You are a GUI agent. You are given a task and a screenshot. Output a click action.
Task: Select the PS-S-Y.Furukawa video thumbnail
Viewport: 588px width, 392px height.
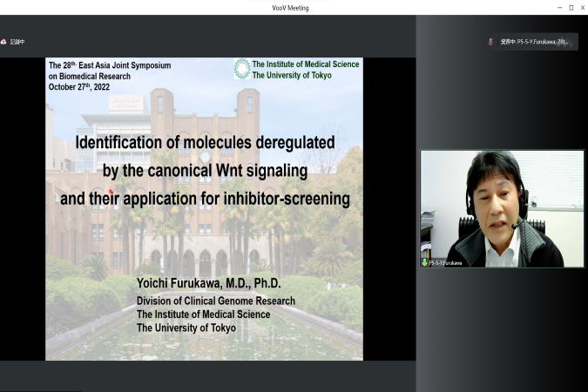[502, 208]
